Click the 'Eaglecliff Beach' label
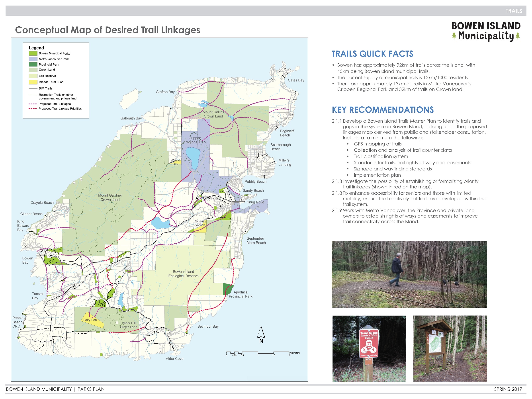 [287, 133]
